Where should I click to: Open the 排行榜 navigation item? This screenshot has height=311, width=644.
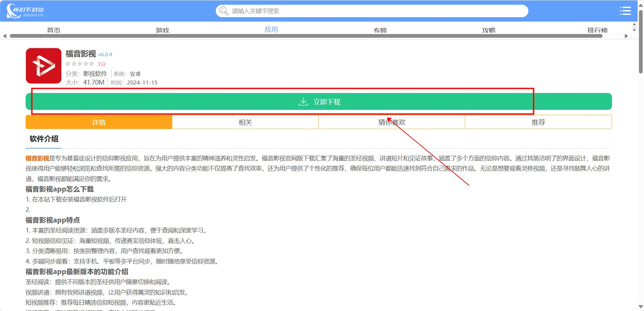tap(597, 30)
